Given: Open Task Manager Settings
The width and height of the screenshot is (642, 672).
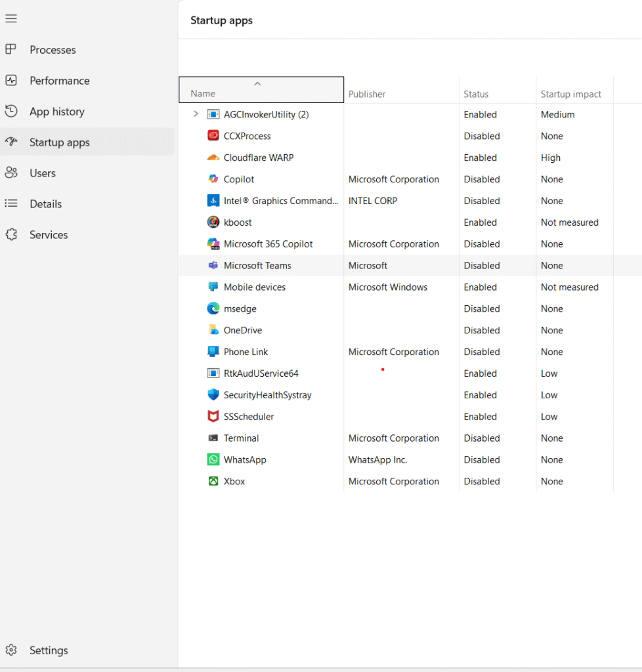Looking at the screenshot, I should coord(49,650).
